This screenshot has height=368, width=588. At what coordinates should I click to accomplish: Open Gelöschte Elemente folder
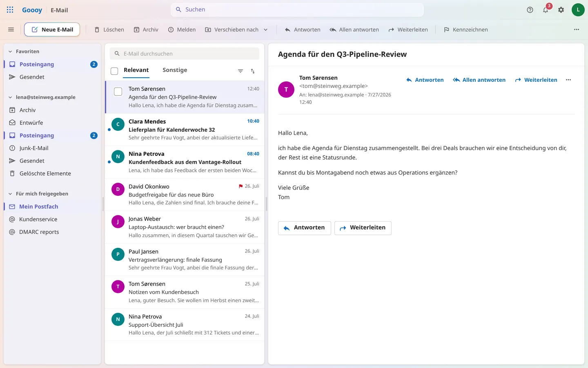point(52,173)
